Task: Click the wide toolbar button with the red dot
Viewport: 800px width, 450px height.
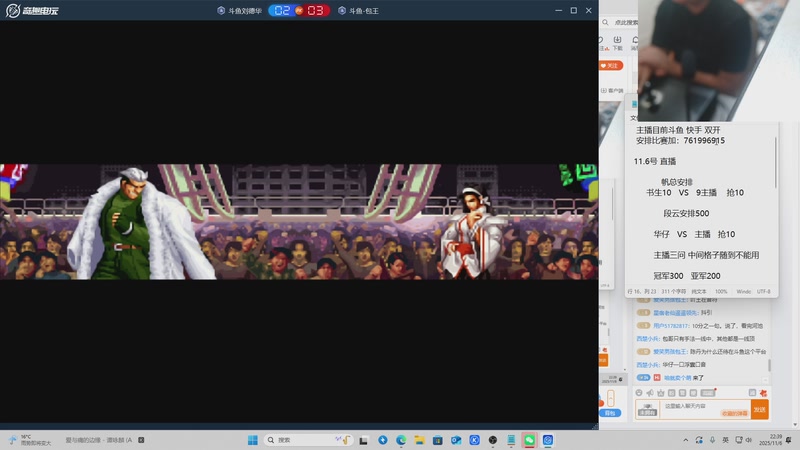Action: [708, 392]
